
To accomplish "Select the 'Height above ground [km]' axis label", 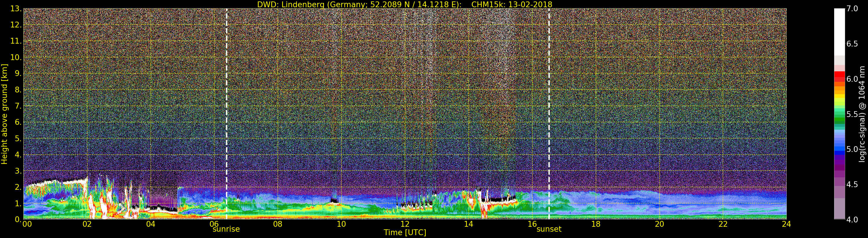I will tap(4, 114).
